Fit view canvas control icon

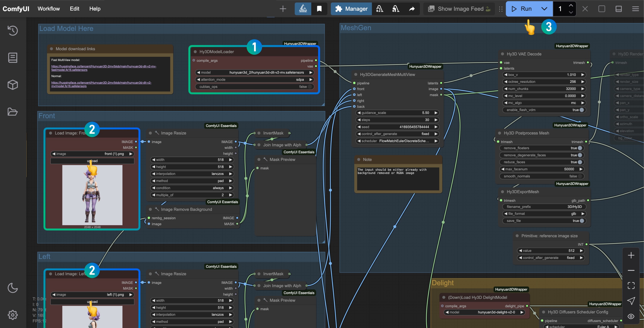coord(631,285)
